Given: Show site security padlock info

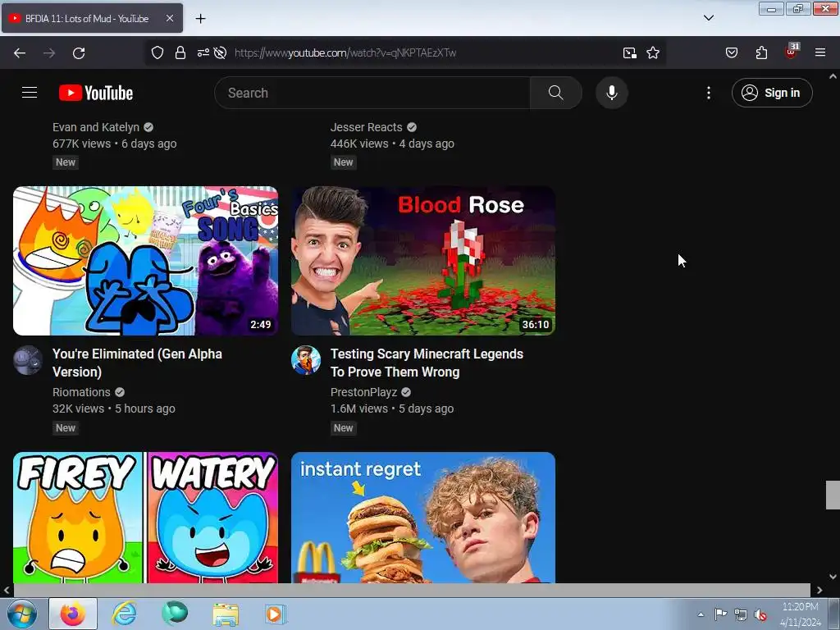Looking at the screenshot, I should 180,52.
